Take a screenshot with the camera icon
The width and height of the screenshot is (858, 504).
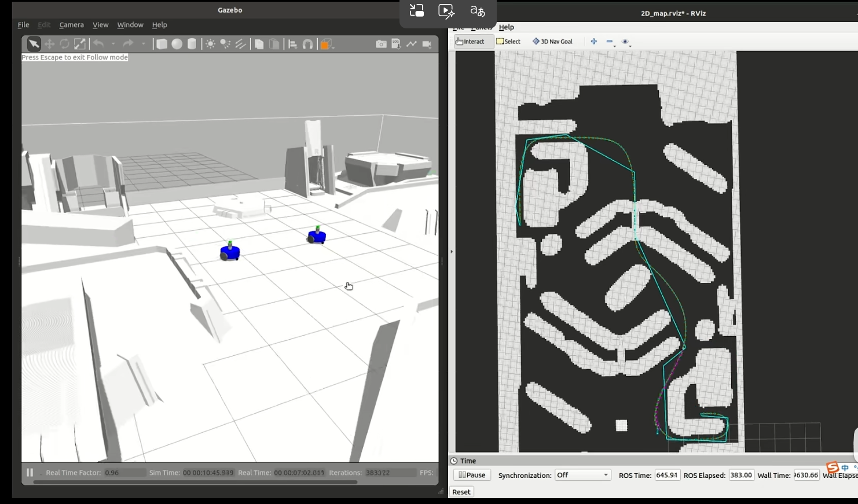tap(381, 44)
